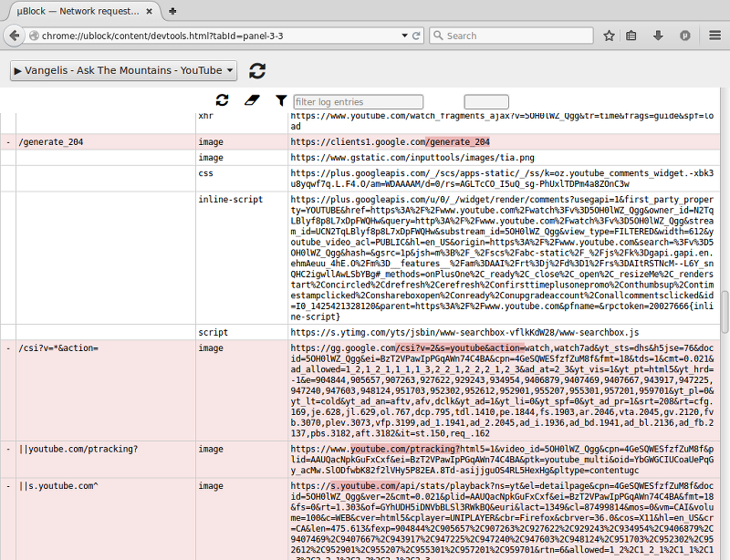Image resolution: width=730 pixels, height=560 pixels.
Task: Click the empty box next to filter field
Action: pos(486,102)
